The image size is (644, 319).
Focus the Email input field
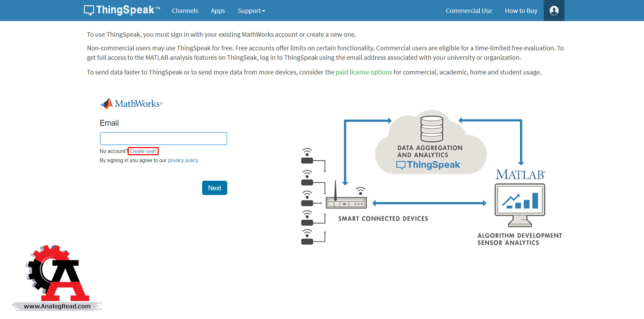[x=163, y=139]
